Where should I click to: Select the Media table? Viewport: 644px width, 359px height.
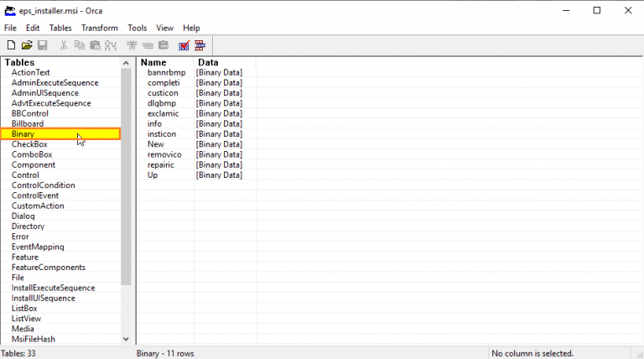click(23, 329)
